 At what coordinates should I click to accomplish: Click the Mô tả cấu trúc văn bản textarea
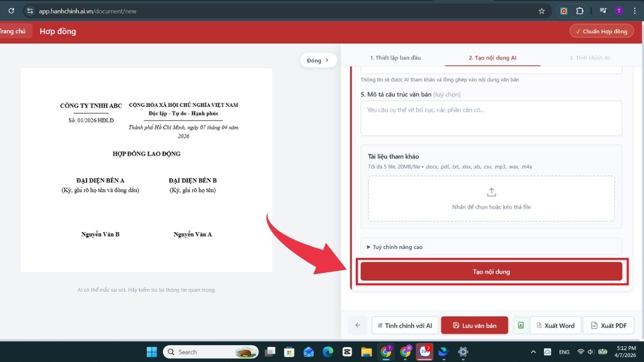click(491, 118)
